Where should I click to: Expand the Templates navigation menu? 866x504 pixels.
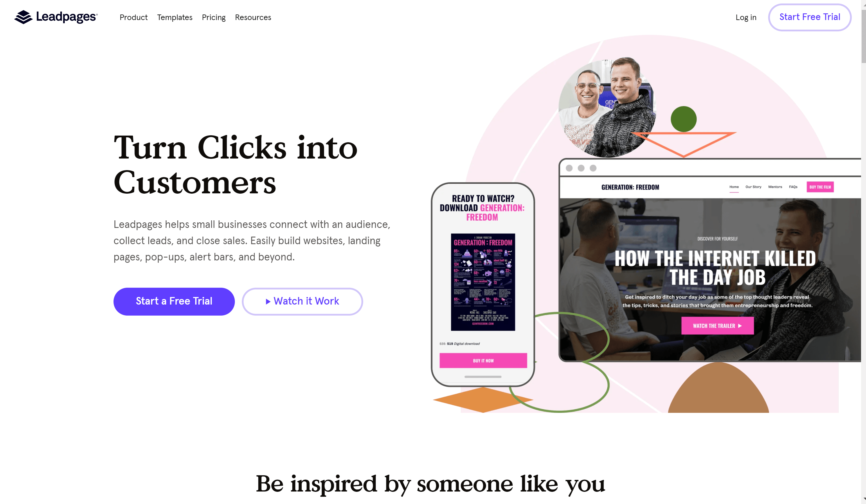tap(174, 17)
